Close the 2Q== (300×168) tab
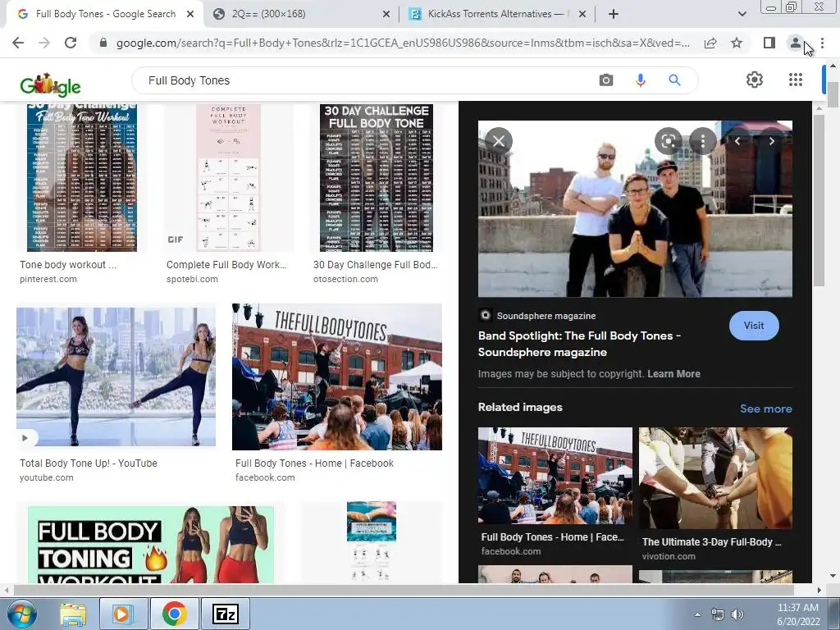The width and height of the screenshot is (840, 630). point(386,14)
